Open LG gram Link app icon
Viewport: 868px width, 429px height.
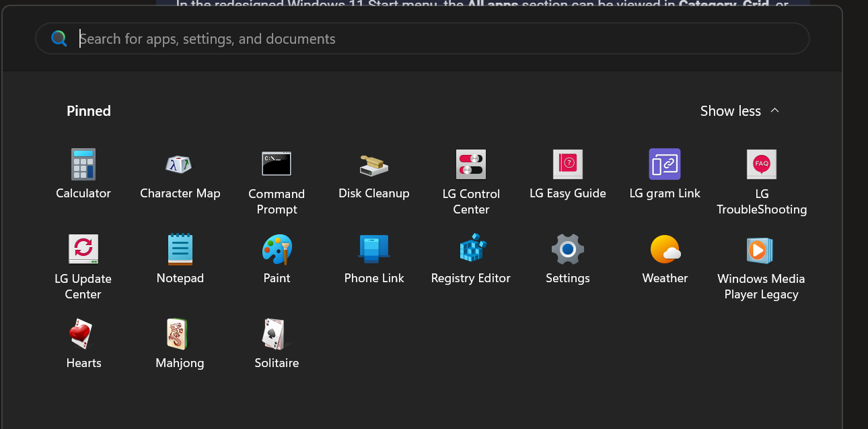coord(665,164)
